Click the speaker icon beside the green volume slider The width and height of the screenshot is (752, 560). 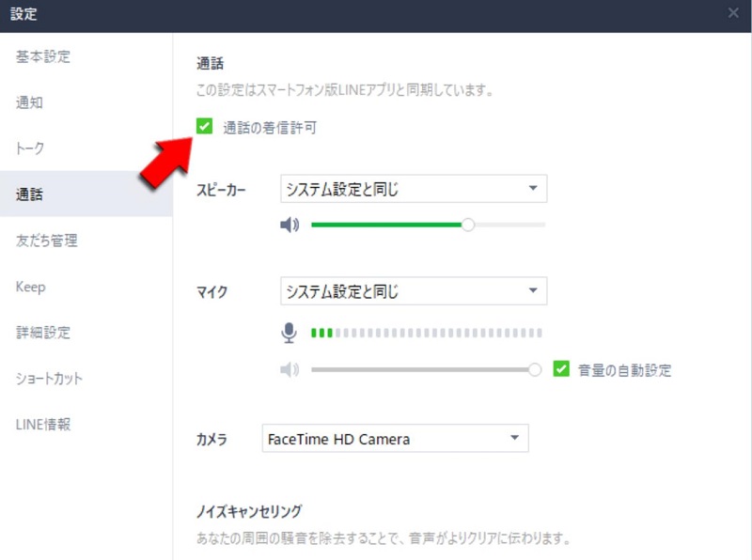pos(290,225)
